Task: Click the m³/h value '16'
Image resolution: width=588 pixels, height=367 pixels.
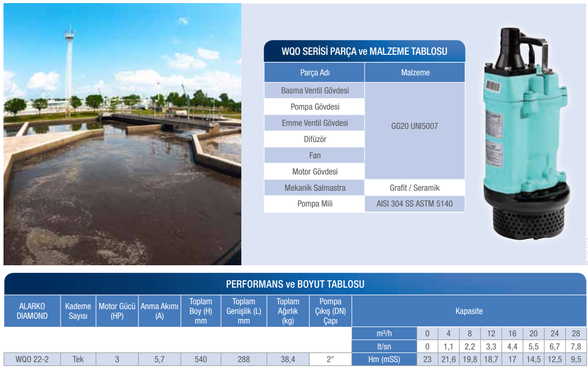Action: point(512,334)
